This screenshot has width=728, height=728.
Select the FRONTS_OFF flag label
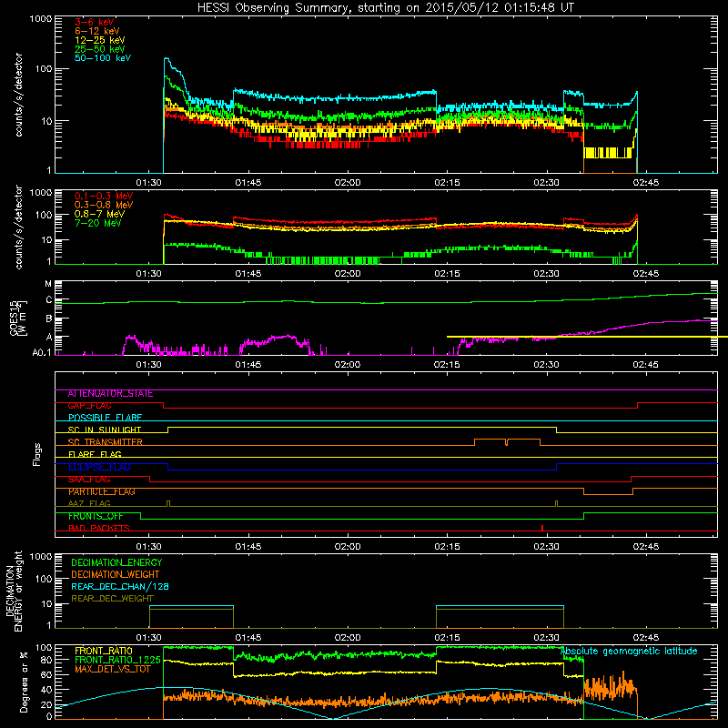tap(96, 516)
